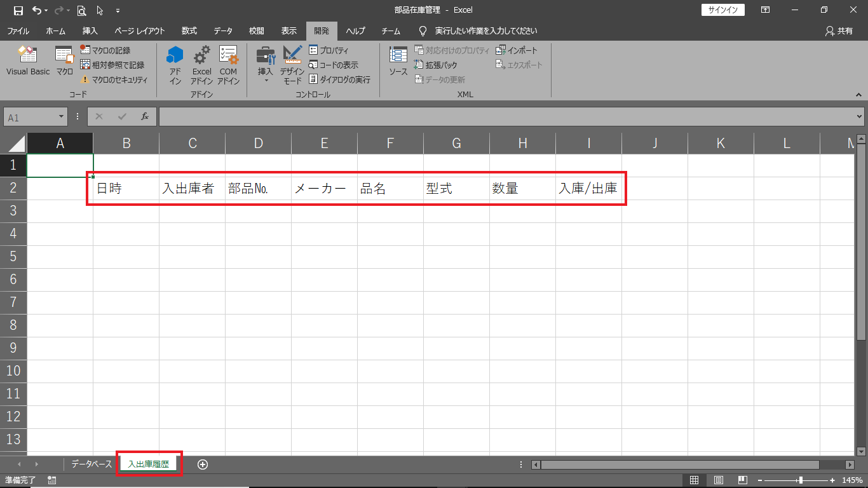This screenshot has height=488, width=868.
Task: Open the Macro dialog icon
Action: tap(64, 62)
